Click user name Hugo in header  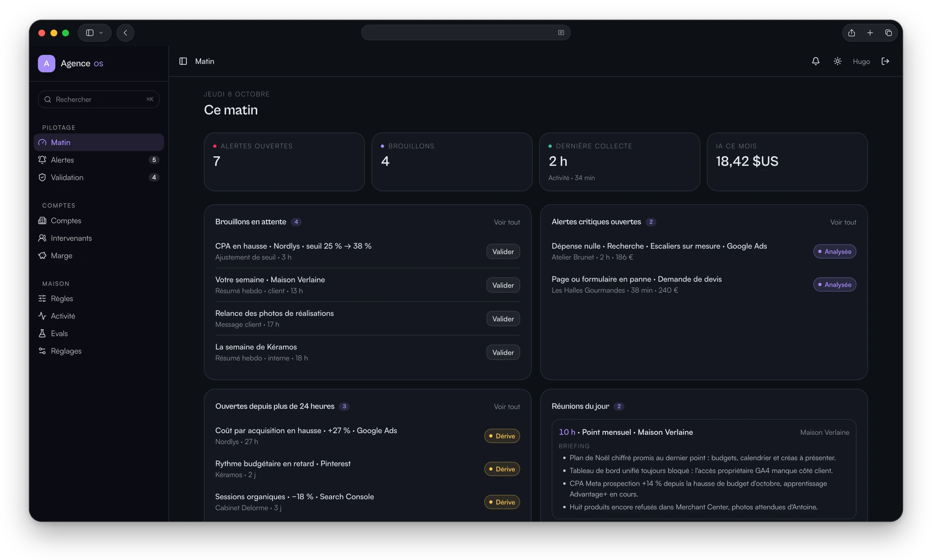tap(861, 61)
